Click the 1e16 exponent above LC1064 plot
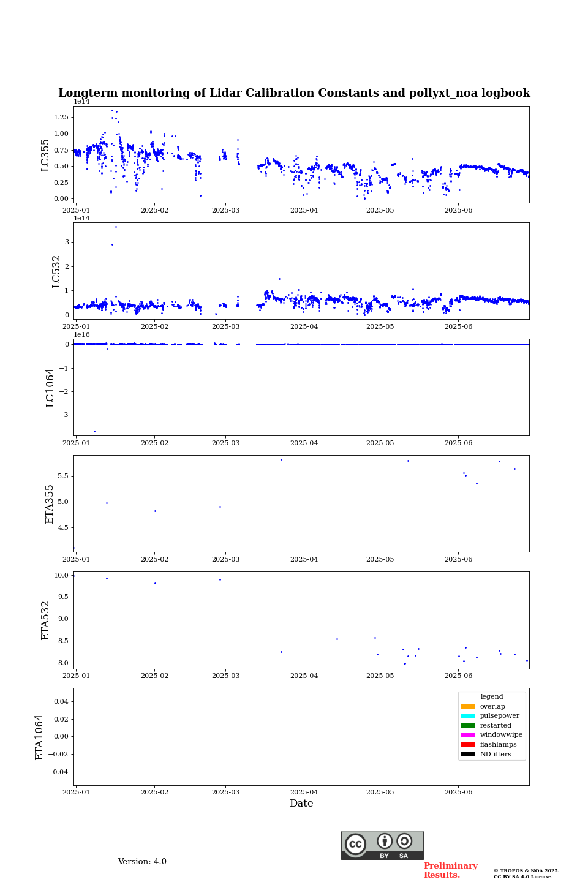Screen dimensions: 588x882 tap(81, 334)
